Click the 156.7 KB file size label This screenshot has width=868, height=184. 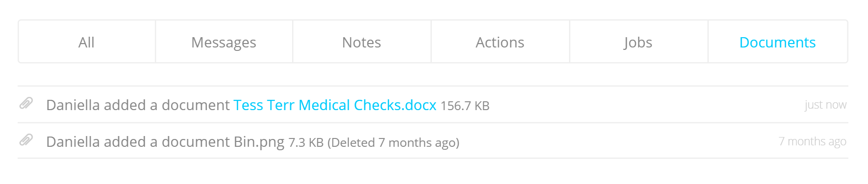(x=465, y=106)
